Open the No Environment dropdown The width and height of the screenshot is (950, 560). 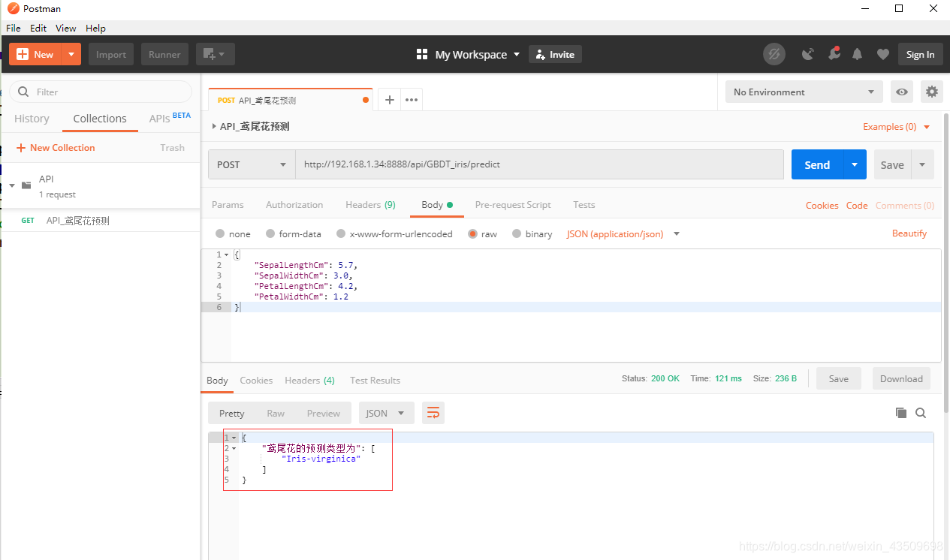(804, 92)
